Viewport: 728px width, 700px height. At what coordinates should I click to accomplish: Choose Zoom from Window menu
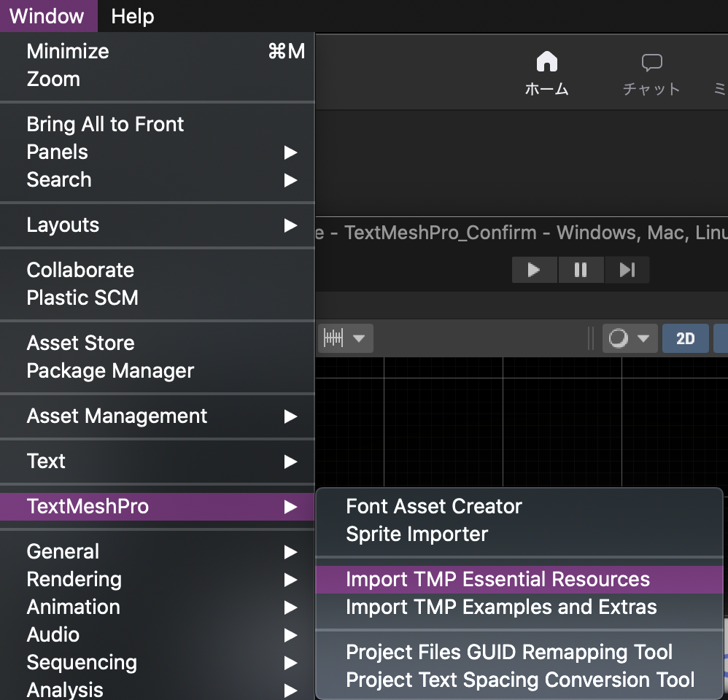pos(158,79)
